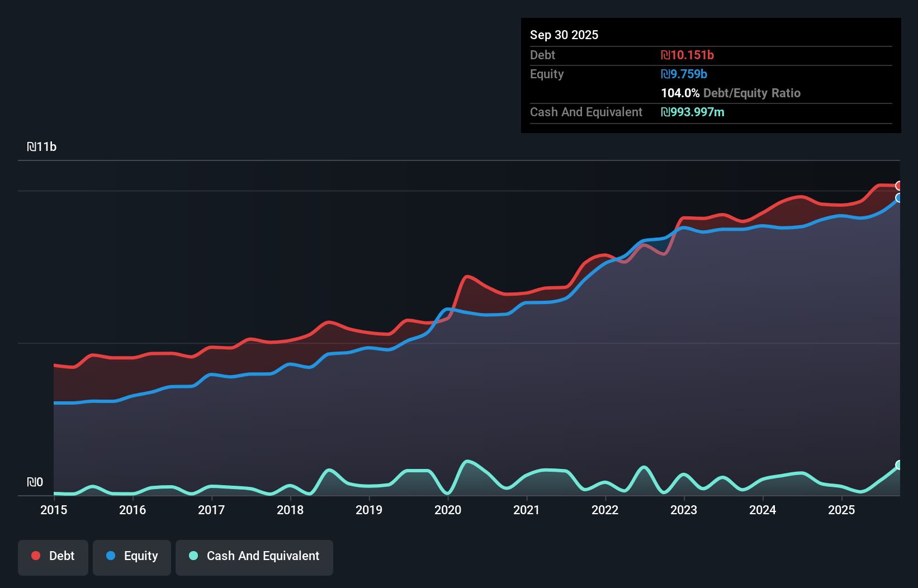
Task: Click the red Debt legend dot
Action: pyautogui.click(x=35, y=556)
